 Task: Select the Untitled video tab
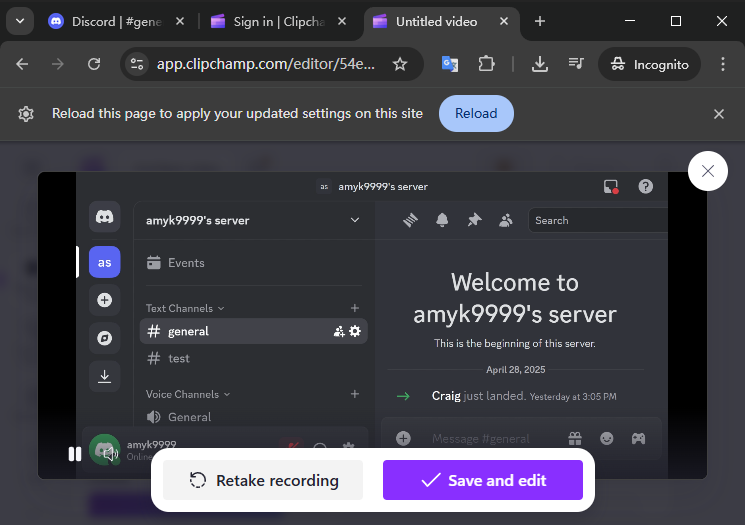(x=436, y=22)
